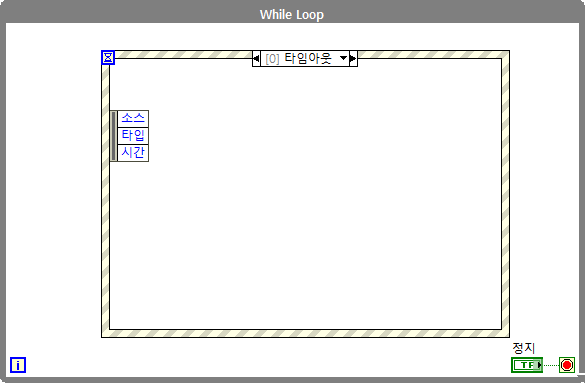Click the event timeout hourglass terminal
585x383 pixels.
(x=108, y=57)
